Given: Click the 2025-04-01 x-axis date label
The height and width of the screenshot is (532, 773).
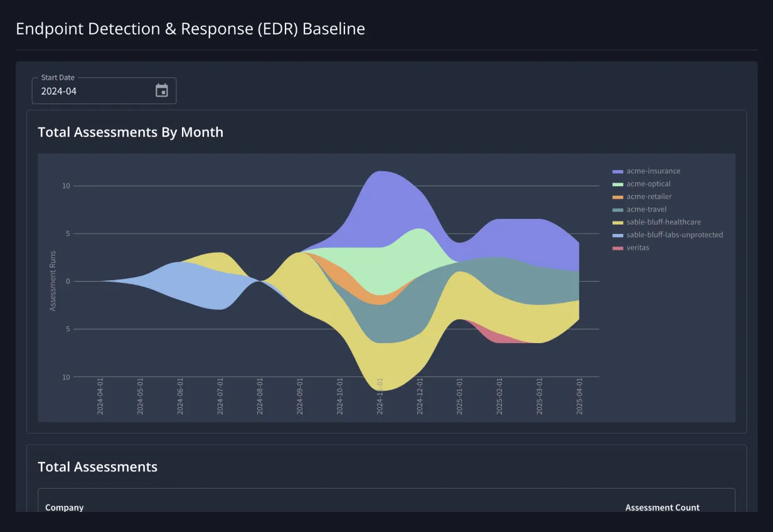Looking at the screenshot, I should [580, 396].
